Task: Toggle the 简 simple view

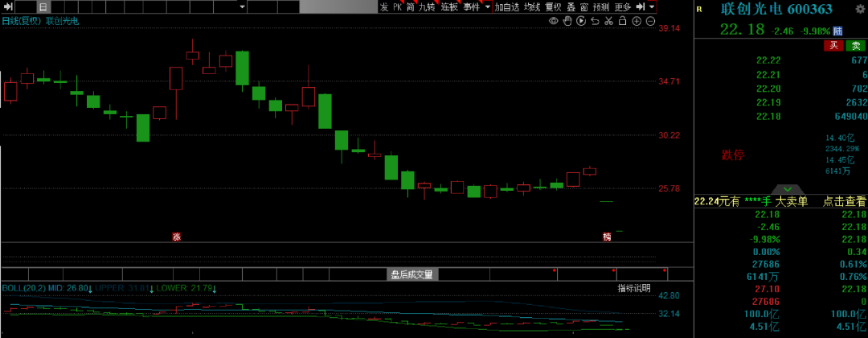Action: tap(410, 7)
